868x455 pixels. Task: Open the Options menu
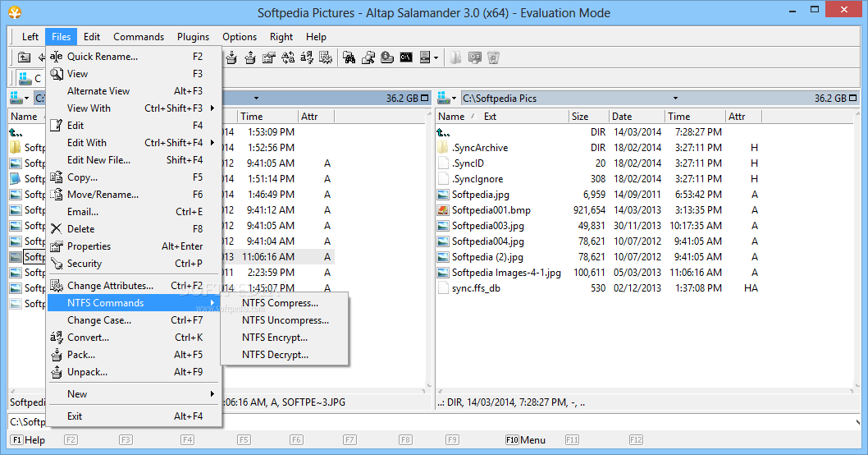239,37
